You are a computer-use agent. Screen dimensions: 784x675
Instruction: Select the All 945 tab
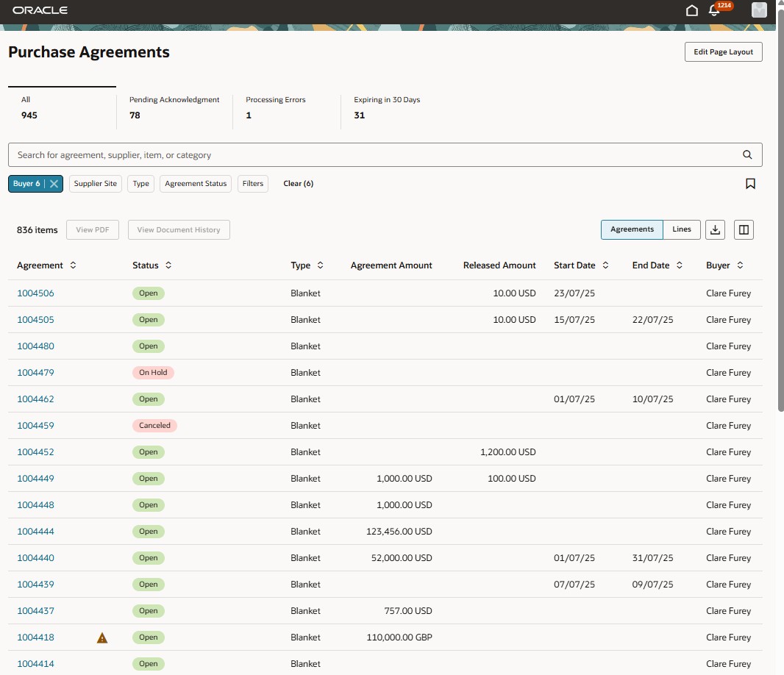click(x=62, y=108)
